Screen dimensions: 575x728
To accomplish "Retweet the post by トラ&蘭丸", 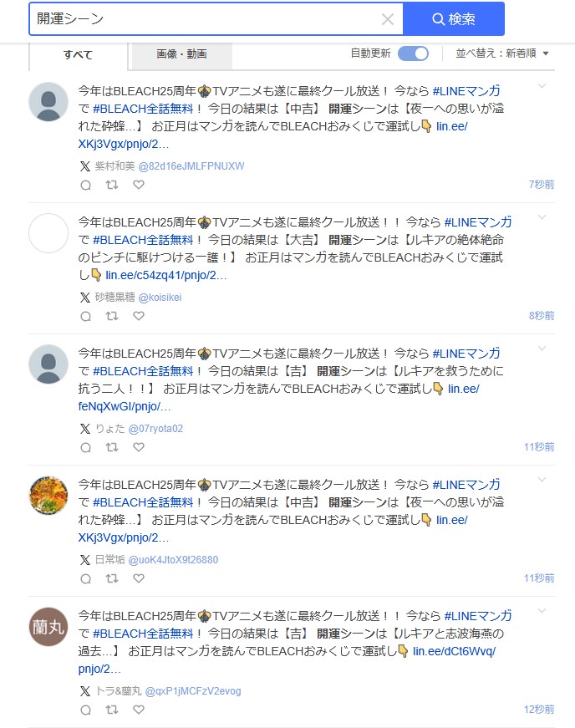I will pyautogui.click(x=112, y=710).
